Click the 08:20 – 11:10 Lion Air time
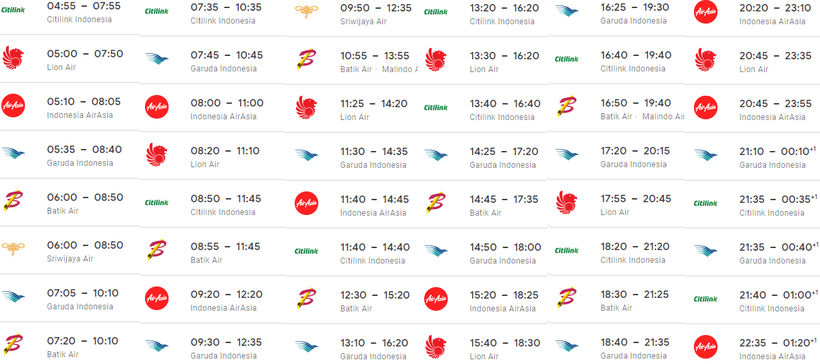820x364 pixels. pyautogui.click(x=225, y=151)
